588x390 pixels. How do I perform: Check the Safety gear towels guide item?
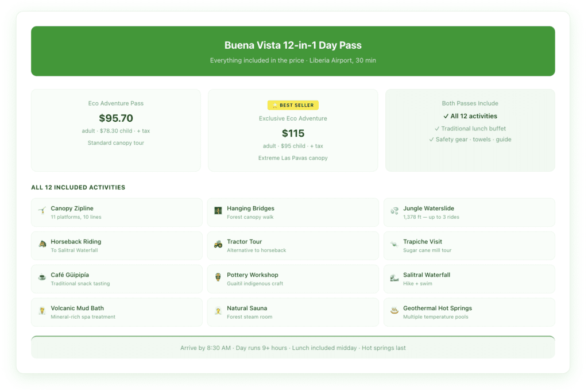tap(470, 140)
